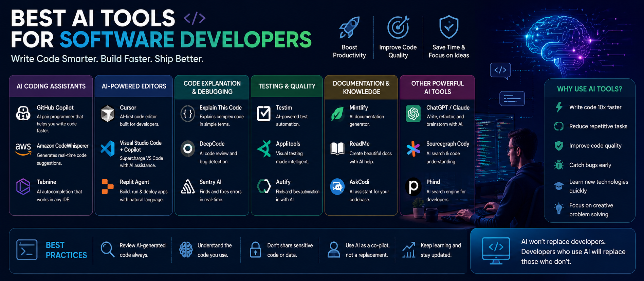Image resolution: width=644 pixels, height=281 pixels.
Task: Click the GitHub Copilot icon
Action: [x=23, y=113]
